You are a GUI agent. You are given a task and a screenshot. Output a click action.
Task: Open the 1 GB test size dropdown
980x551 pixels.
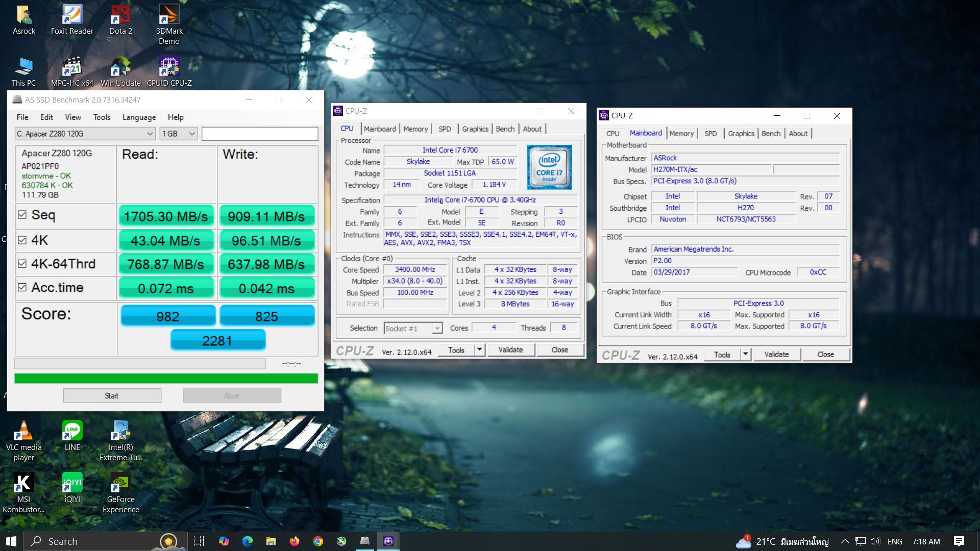click(x=178, y=134)
